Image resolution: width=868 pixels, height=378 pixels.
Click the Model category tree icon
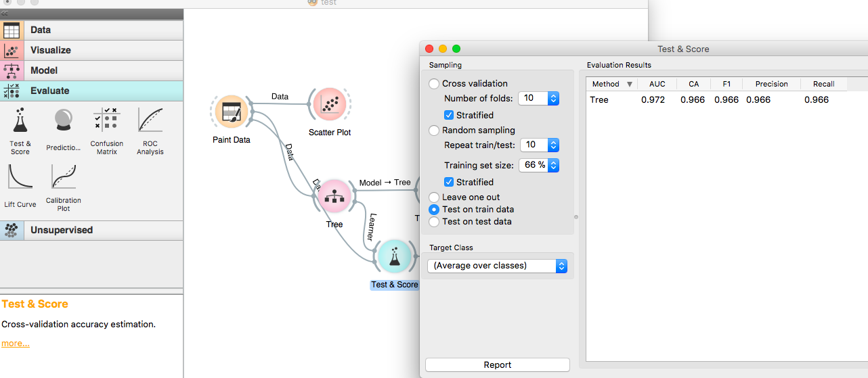11,71
